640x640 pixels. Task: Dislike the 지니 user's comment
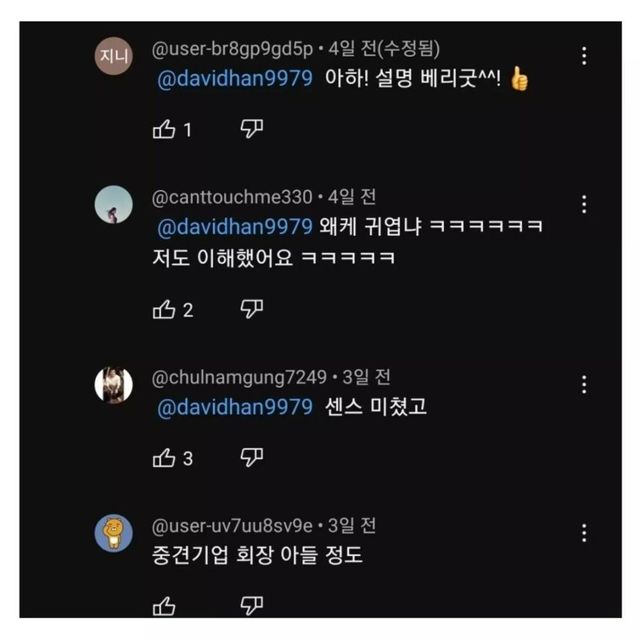pyautogui.click(x=252, y=129)
